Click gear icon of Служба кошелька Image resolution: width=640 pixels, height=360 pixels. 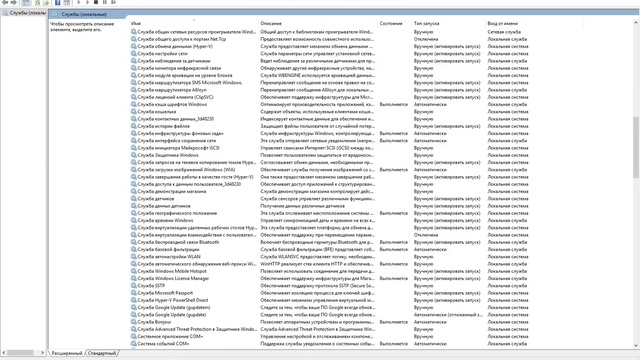[133, 111]
